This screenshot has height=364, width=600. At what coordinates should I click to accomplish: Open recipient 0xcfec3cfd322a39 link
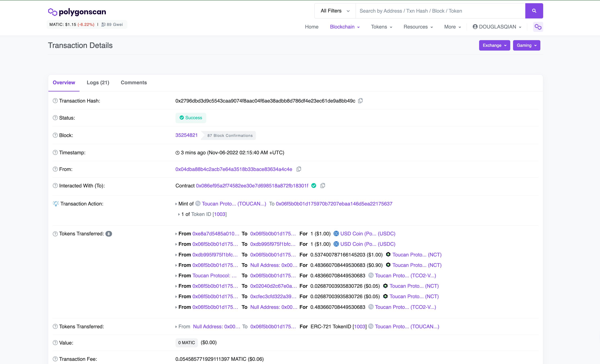[x=273, y=296]
